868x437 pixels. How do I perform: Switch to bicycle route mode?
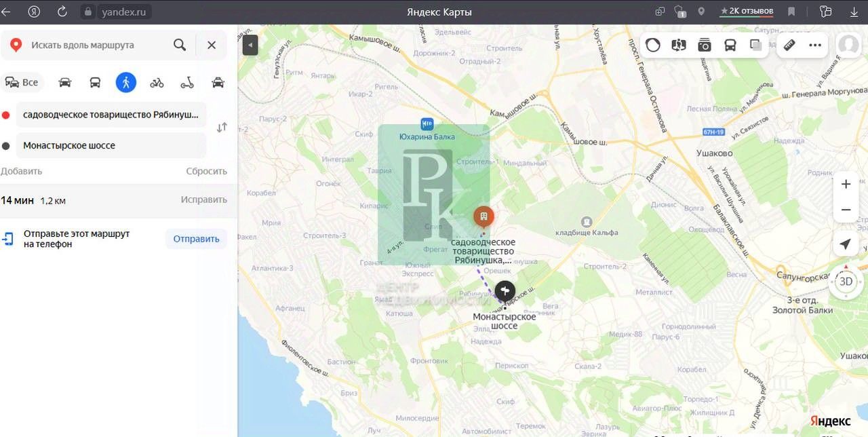click(157, 83)
